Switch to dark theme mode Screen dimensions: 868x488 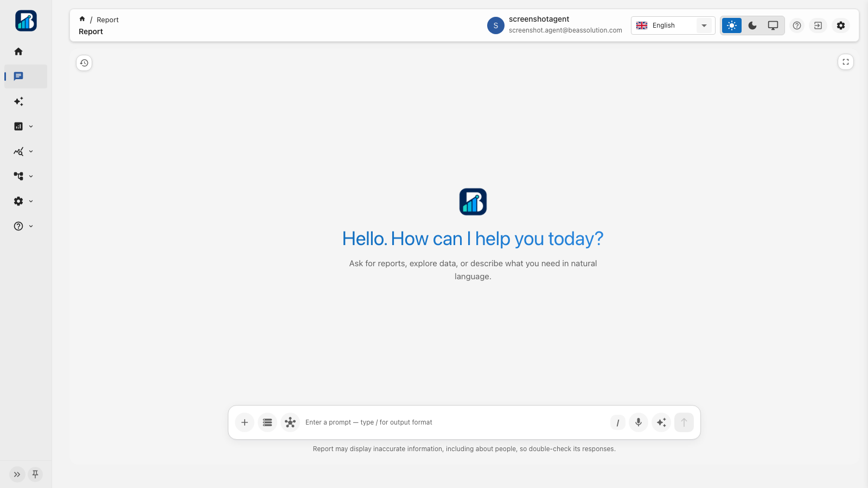752,25
